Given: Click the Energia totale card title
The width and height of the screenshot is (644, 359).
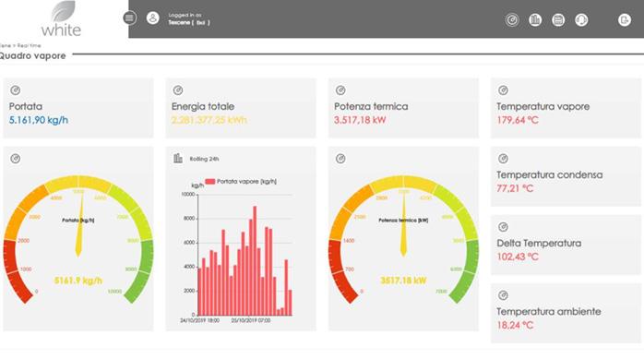Looking at the screenshot, I should point(203,106).
